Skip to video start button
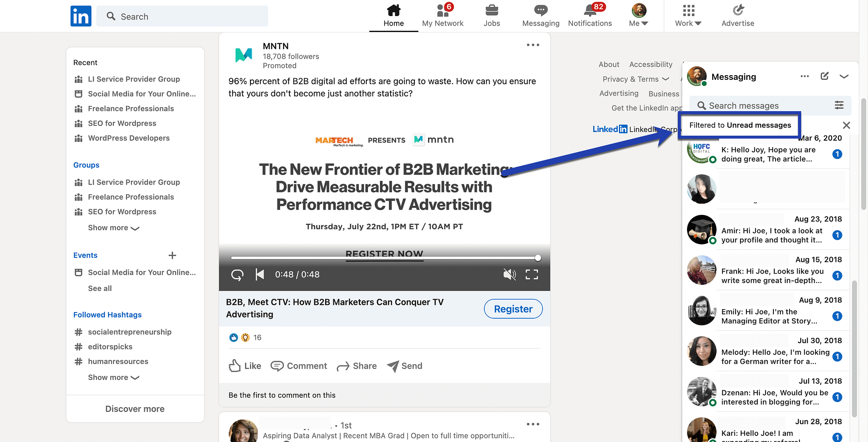 260,274
